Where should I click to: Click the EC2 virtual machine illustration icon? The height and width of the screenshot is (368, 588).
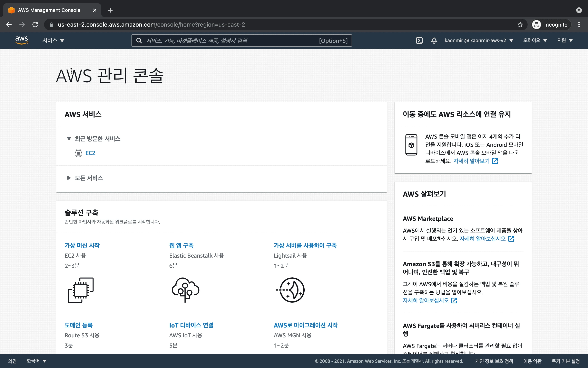pyautogui.click(x=81, y=290)
